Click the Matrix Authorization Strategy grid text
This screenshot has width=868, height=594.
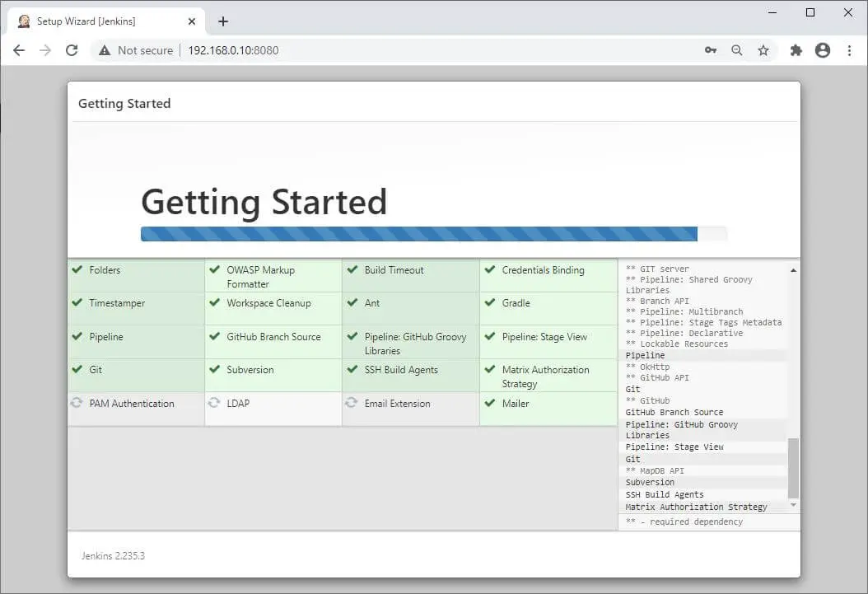tap(545, 377)
